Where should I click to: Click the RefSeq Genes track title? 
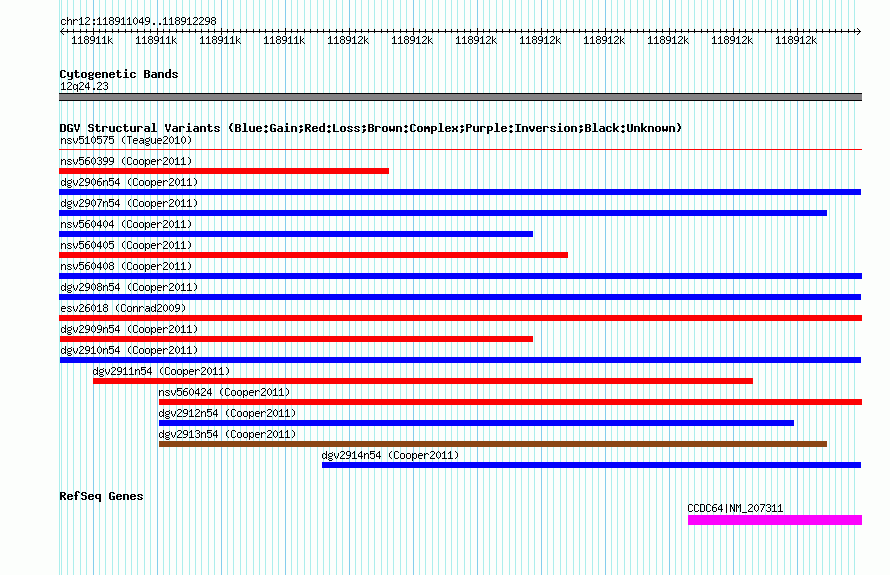(101, 496)
